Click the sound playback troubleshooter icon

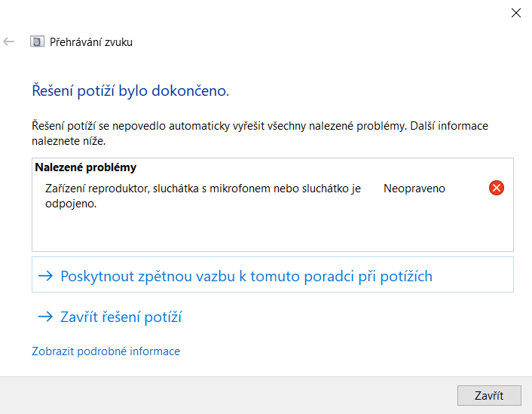point(37,42)
